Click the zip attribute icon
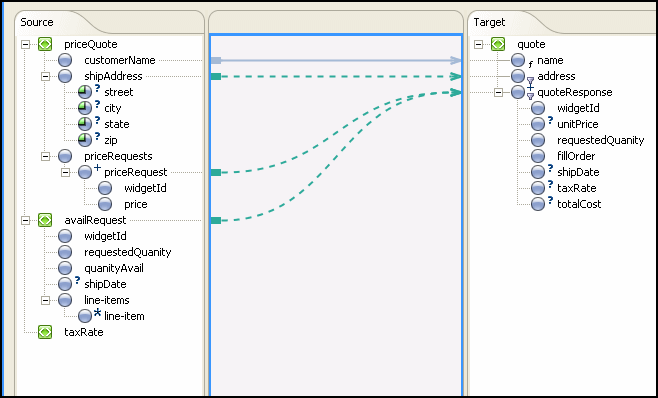 (85, 140)
